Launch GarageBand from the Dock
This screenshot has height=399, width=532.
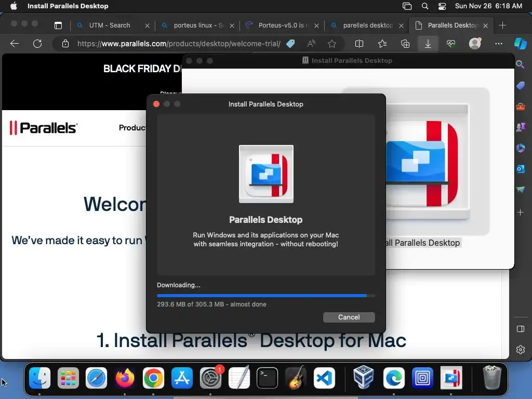pos(296,377)
